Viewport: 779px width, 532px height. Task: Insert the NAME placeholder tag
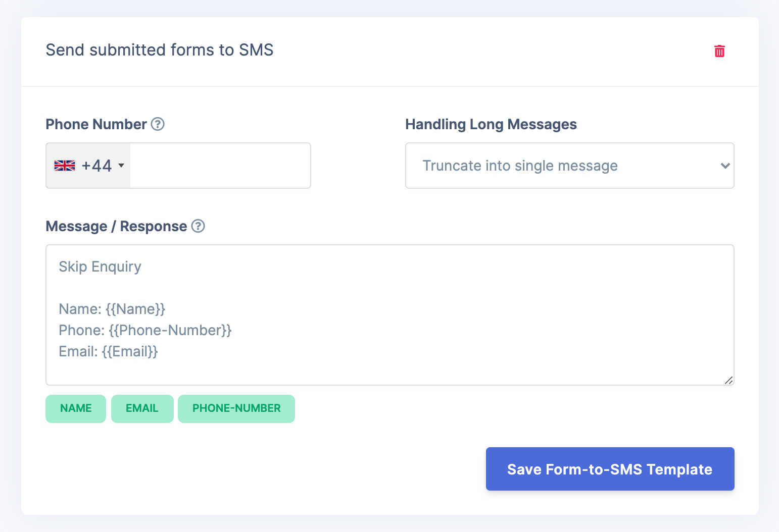76,408
